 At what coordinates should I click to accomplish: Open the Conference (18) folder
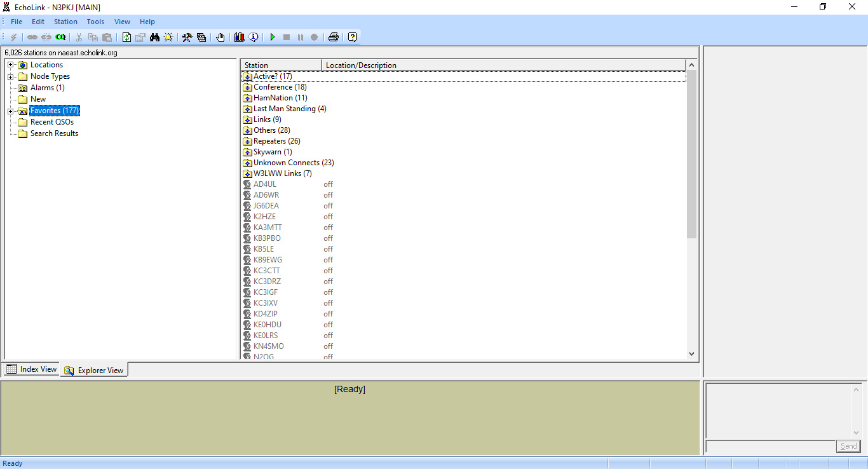[x=280, y=87]
